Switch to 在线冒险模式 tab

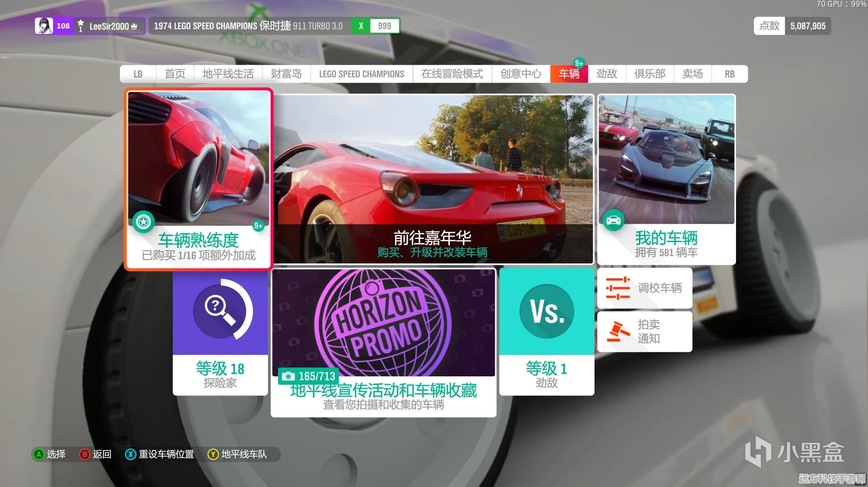click(x=452, y=74)
